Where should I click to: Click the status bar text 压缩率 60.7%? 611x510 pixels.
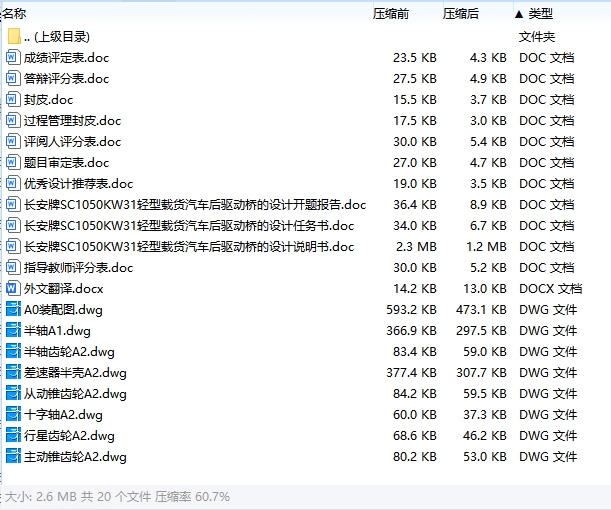tap(192, 497)
